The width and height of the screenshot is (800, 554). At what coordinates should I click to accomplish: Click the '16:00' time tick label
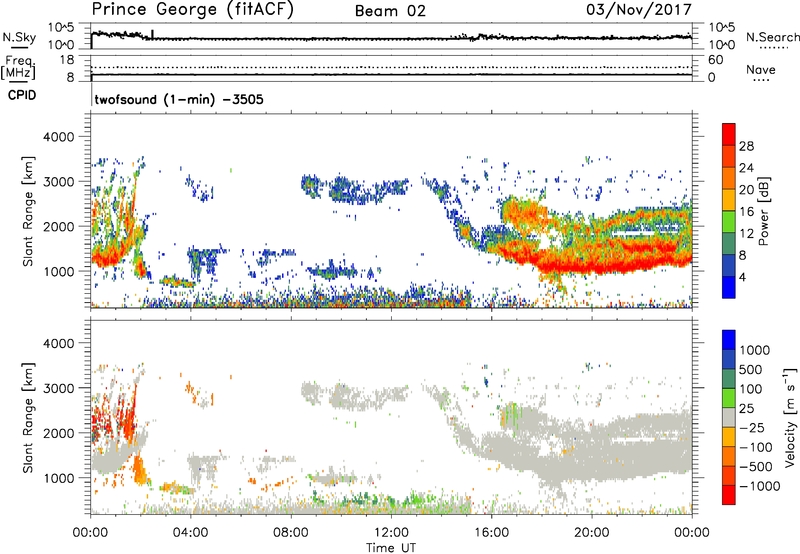[491, 533]
